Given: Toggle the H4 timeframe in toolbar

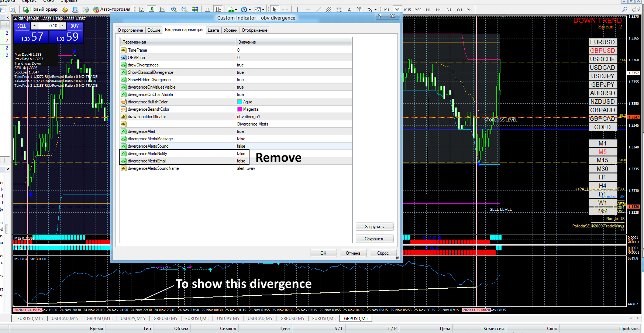Looking at the screenshot, I should 438,10.
